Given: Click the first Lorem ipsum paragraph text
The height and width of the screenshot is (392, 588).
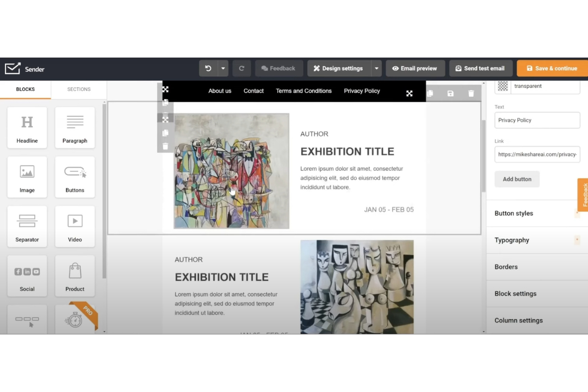Looking at the screenshot, I should [x=352, y=178].
